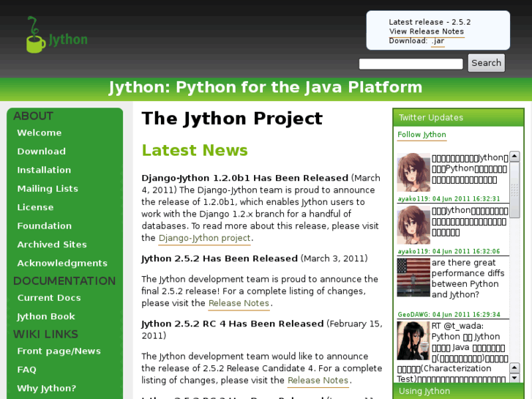Click the Twitter feed scrollbar handle
Screen dimensions: 532x399
tap(514, 190)
